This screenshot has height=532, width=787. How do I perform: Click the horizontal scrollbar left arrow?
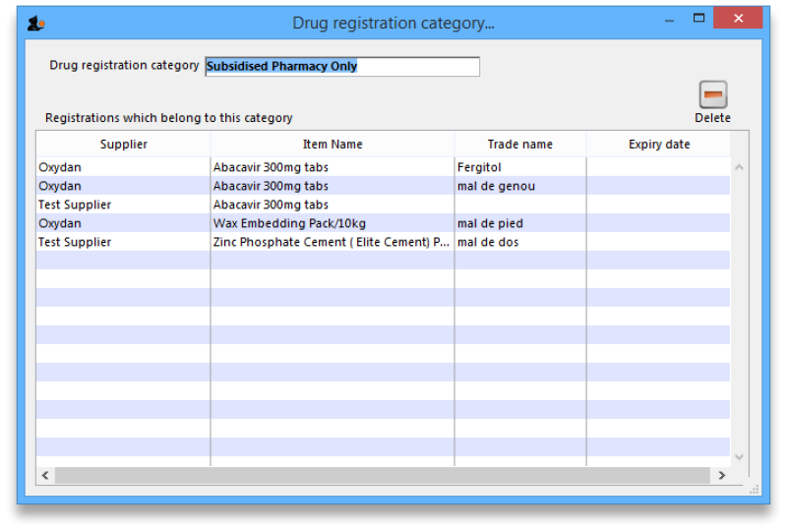pos(45,476)
